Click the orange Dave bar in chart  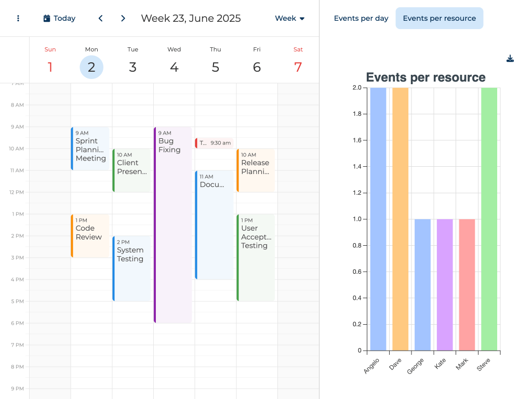point(400,219)
